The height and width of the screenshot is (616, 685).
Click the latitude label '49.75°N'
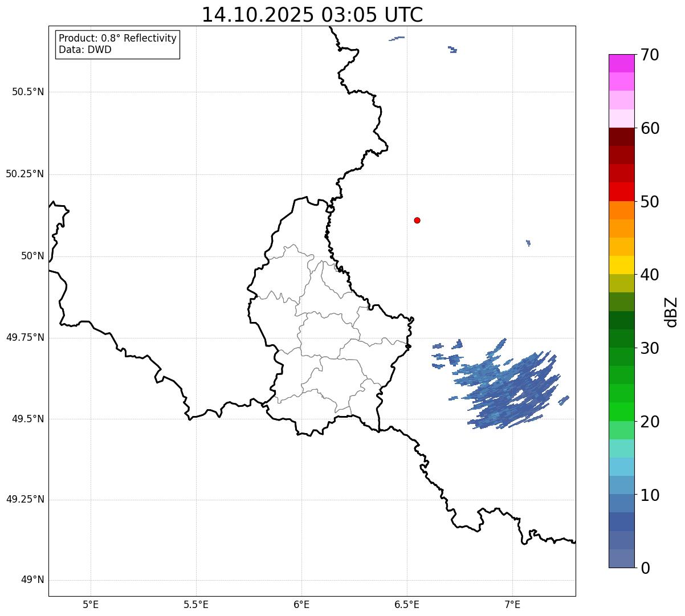click(x=25, y=337)
